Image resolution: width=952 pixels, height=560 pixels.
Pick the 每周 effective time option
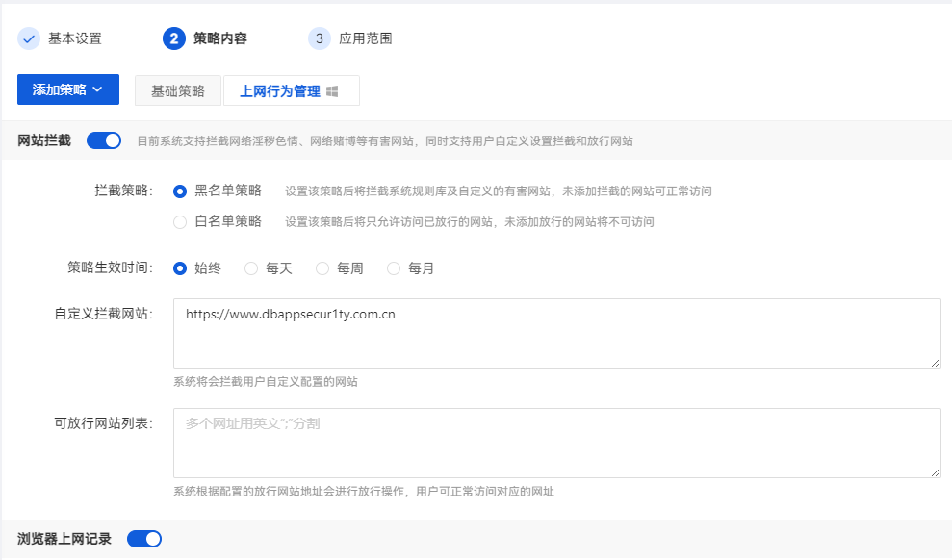pos(322,268)
